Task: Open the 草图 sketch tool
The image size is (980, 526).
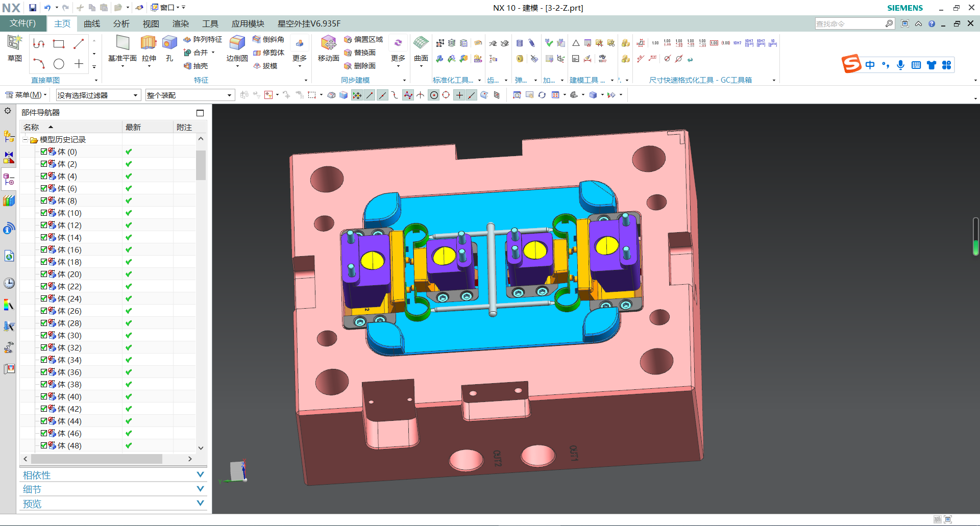Action: point(14,43)
